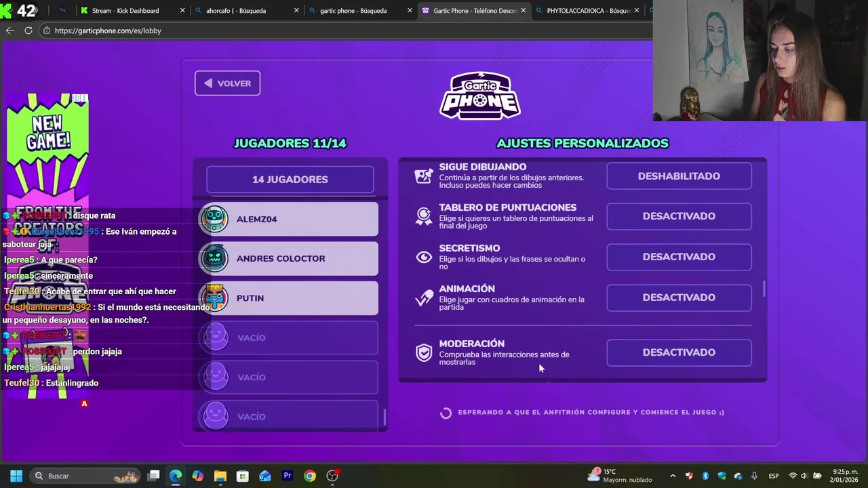Click the microphone tray icon

point(754,476)
